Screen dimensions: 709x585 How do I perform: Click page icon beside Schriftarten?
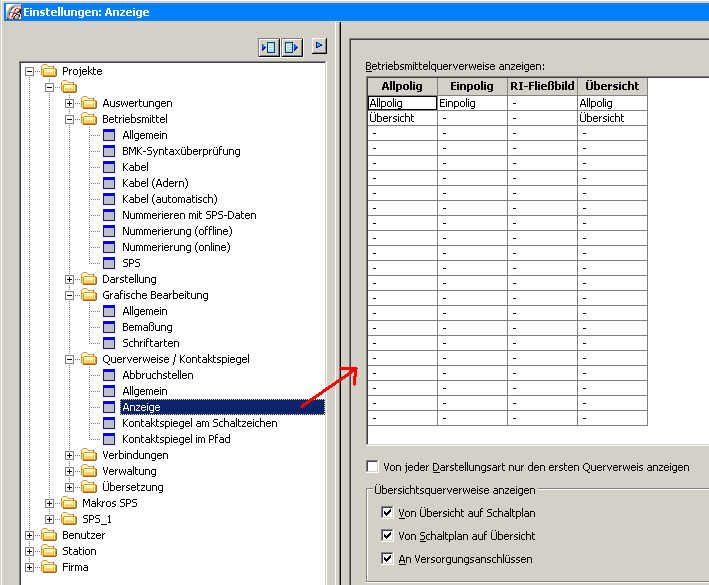click(109, 343)
